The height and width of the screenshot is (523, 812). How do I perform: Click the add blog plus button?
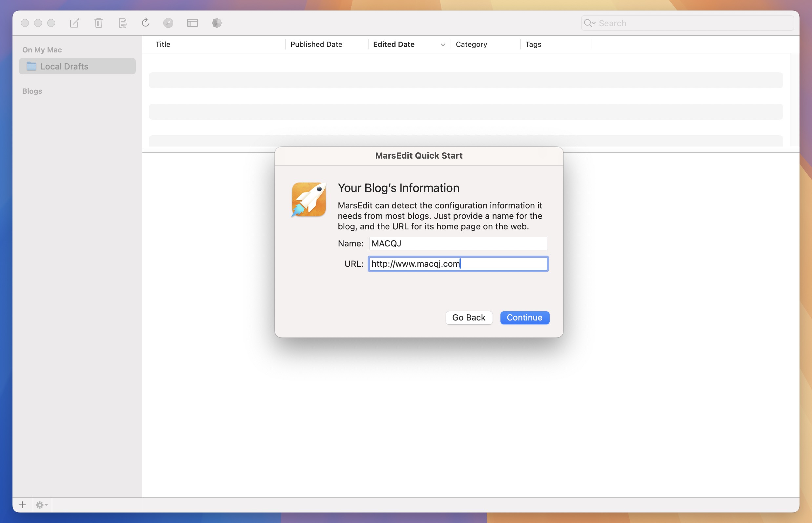23,505
